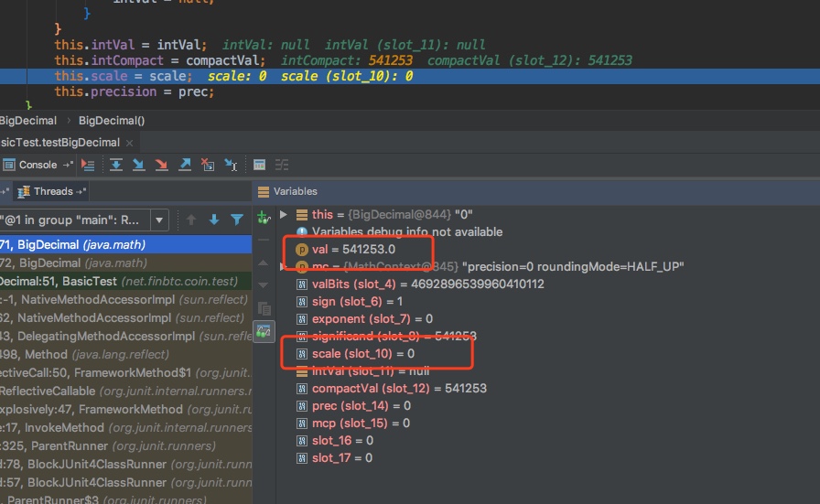Select variable "exponent (slot_7) = 0"
This screenshot has width=820, height=504.
(x=364, y=318)
